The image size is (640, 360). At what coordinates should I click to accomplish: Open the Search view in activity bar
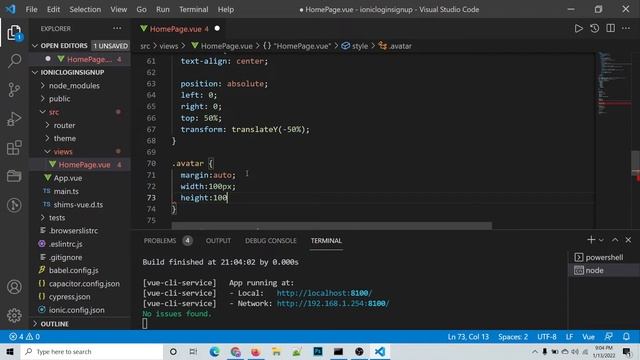[x=14, y=61]
